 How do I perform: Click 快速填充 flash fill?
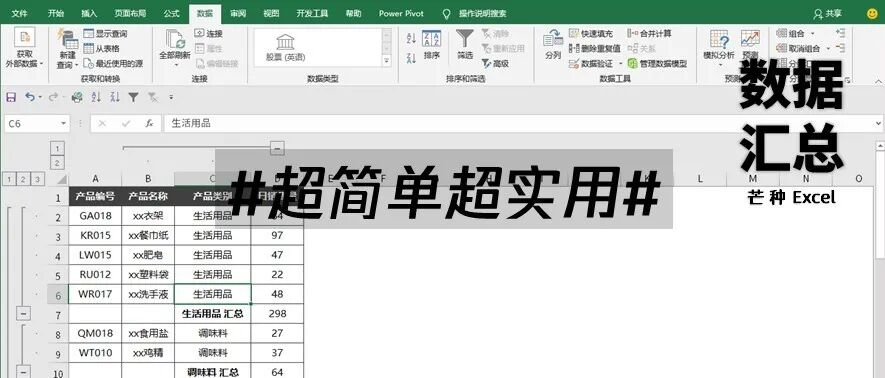point(591,34)
